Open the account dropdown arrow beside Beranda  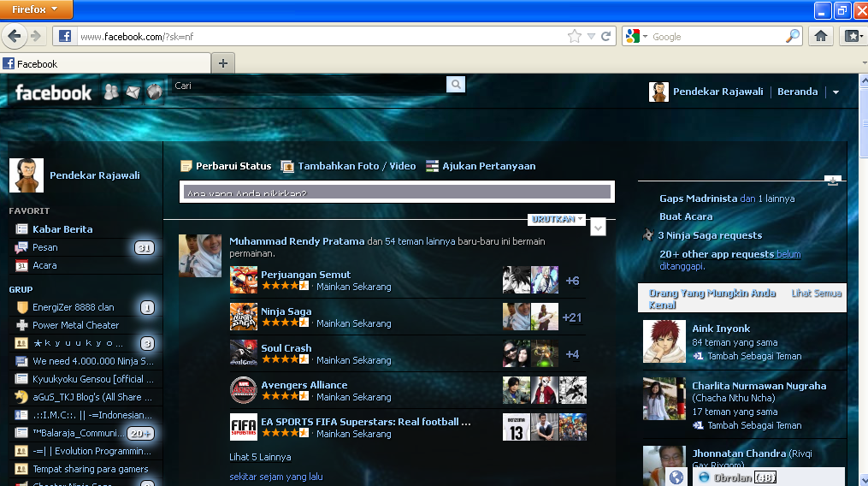point(836,92)
